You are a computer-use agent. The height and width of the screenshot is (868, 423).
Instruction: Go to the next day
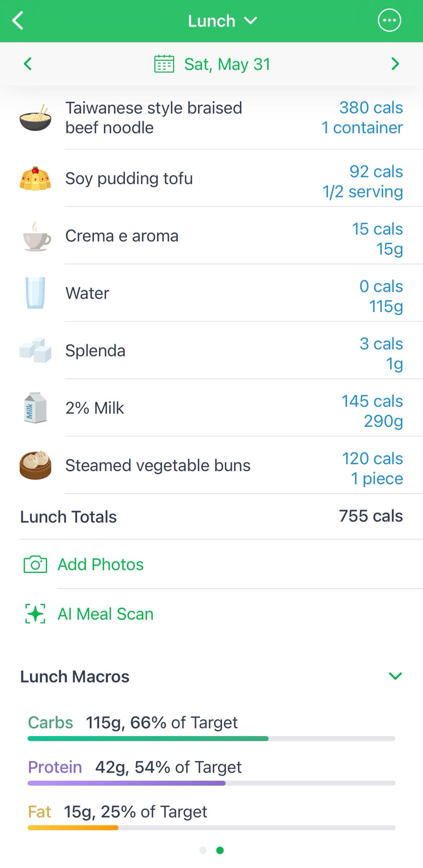(x=395, y=64)
